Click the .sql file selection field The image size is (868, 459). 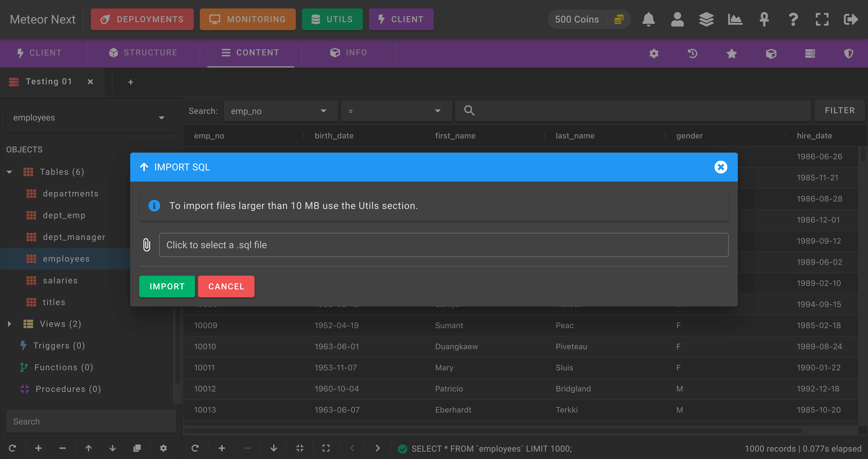pos(444,245)
